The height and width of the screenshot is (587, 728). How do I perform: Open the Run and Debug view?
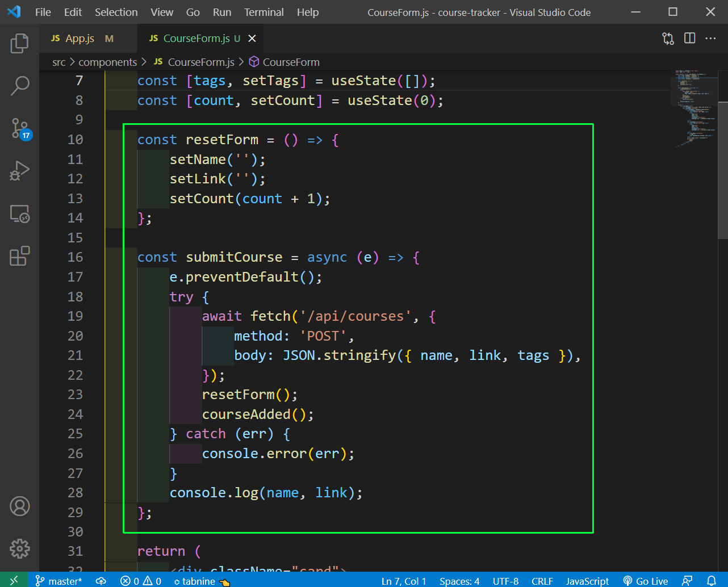click(19, 171)
